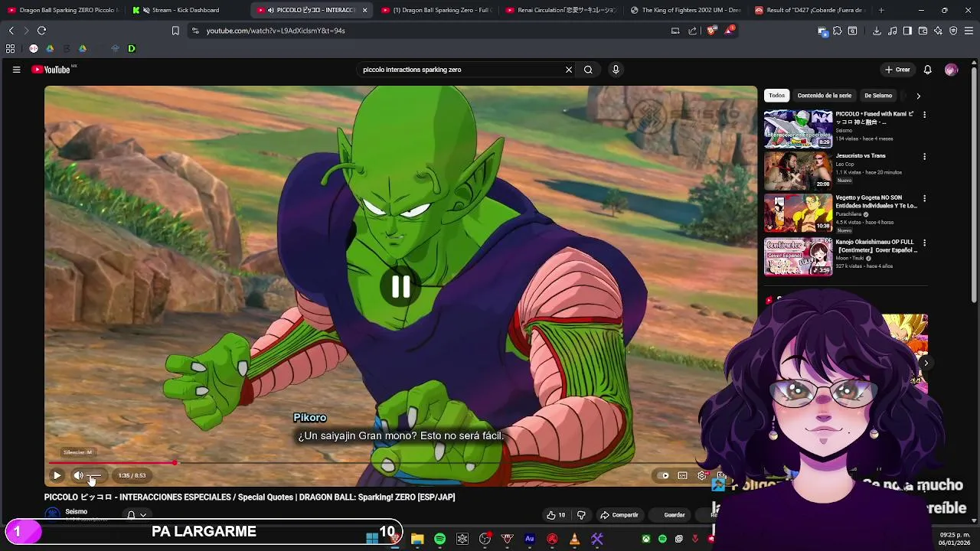
Task: Open the apps grid in bookmarks bar
Action: click(10, 48)
